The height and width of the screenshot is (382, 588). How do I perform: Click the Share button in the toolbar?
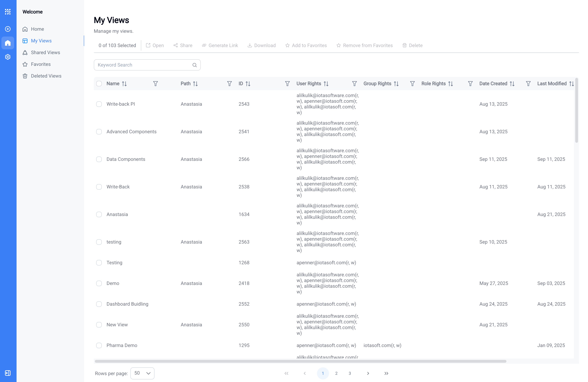click(x=183, y=45)
